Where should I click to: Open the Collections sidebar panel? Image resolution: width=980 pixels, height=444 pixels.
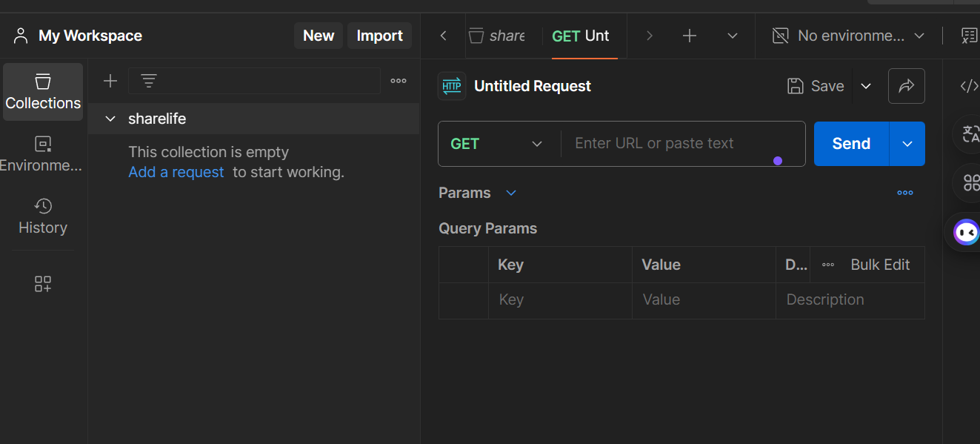click(x=43, y=92)
